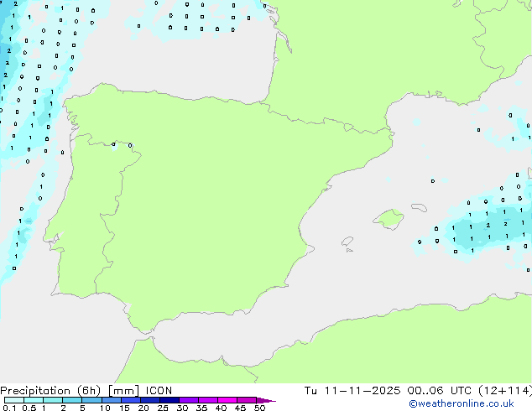Click the '[mm]' unit label
532x411 pixels.
123,391
